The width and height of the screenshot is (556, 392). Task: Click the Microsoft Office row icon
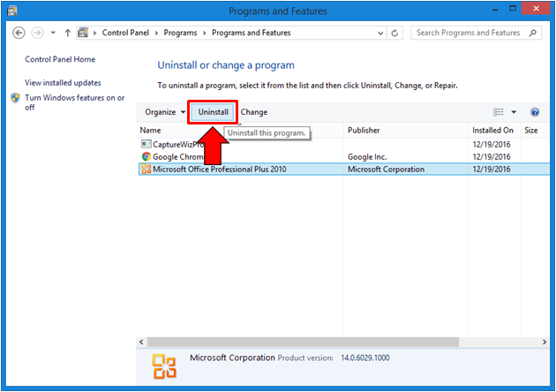coord(147,169)
